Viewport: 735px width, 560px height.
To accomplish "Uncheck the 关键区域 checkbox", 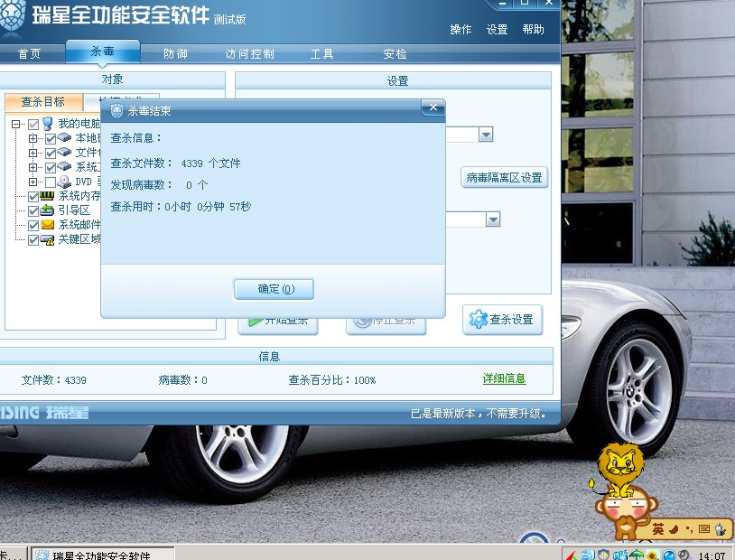I will click(x=33, y=240).
